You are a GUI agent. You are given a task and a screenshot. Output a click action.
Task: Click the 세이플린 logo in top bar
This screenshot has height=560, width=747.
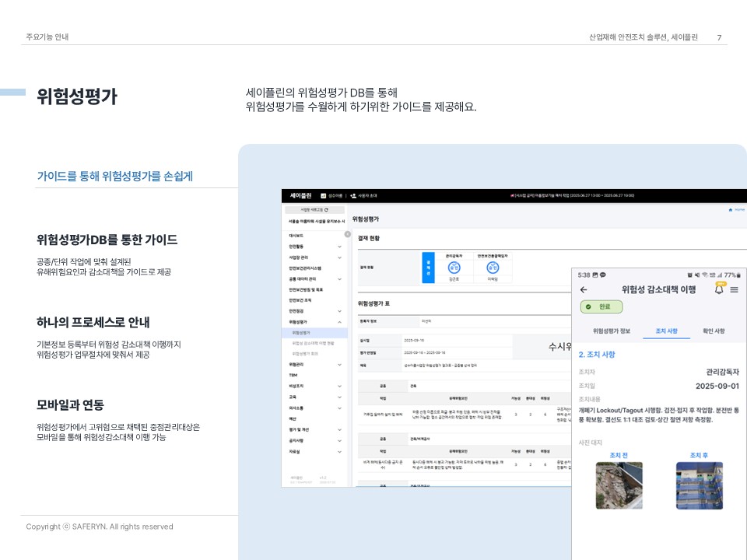click(300, 196)
